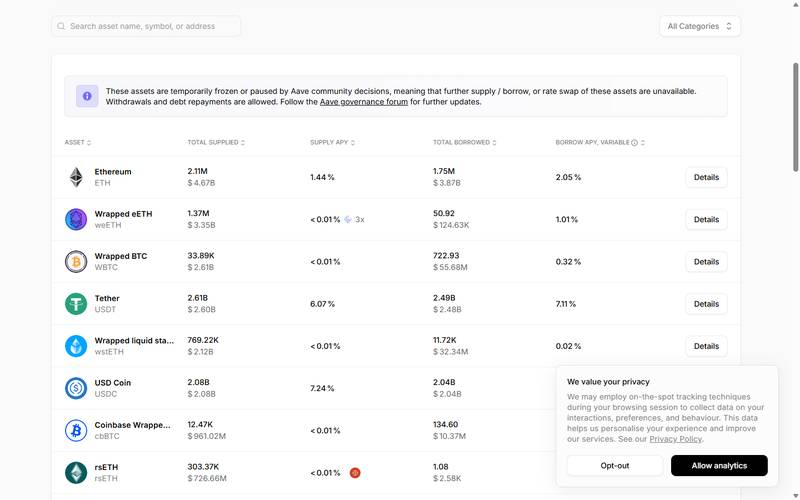Click the rsETH token icon
The height and width of the screenshot is (500, 800).
coord(76,473)
